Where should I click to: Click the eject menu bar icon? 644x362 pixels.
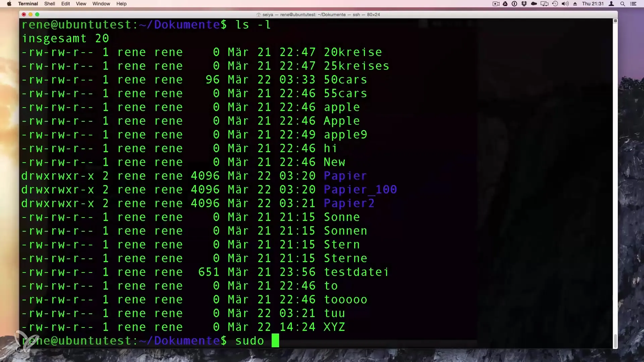[575, 4]
